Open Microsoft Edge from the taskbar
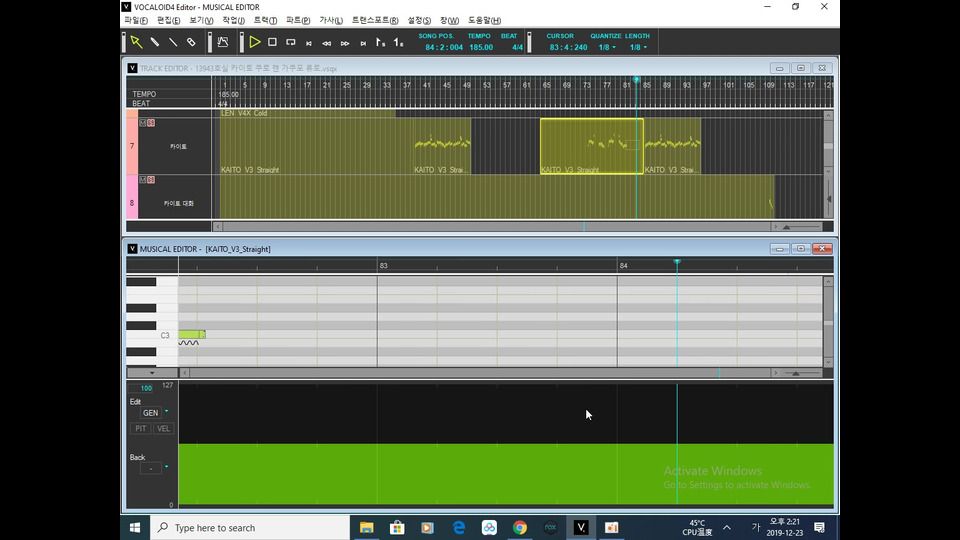Image resolution: width=960 pixels, height=540 pixels. 459,527
